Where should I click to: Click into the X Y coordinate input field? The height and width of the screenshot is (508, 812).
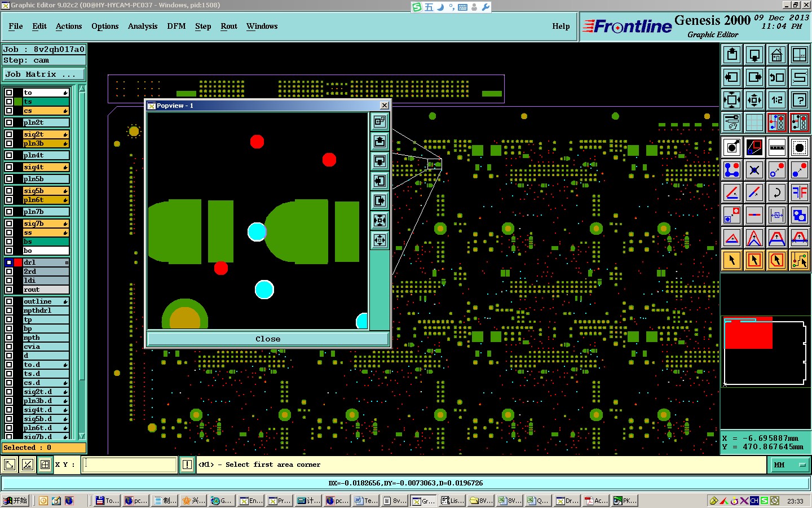point(130,465)
